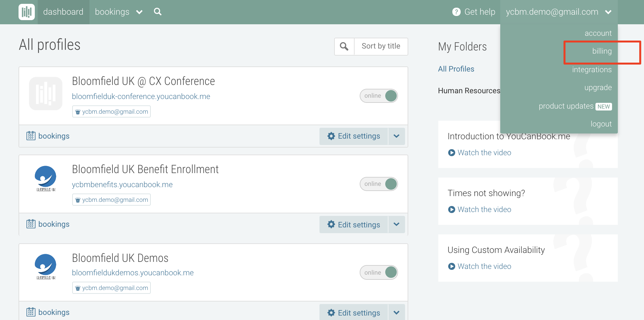Click gear icon on Demos Edit settings

[x=331, y=313]
